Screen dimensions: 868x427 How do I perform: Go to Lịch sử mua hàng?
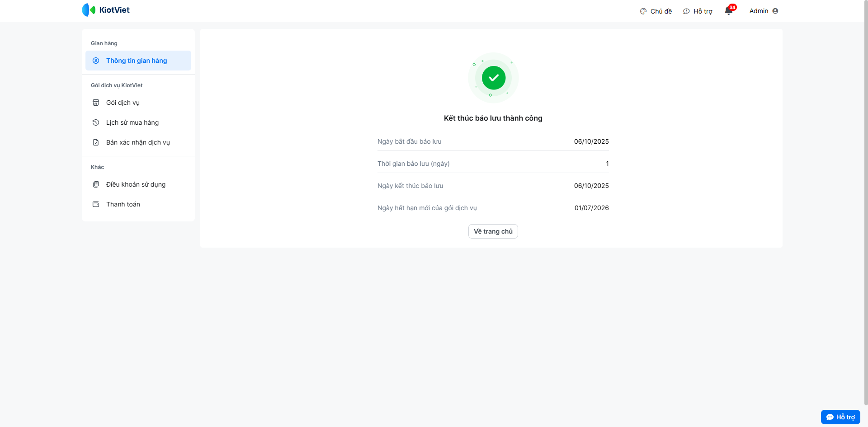click(138, 122)
